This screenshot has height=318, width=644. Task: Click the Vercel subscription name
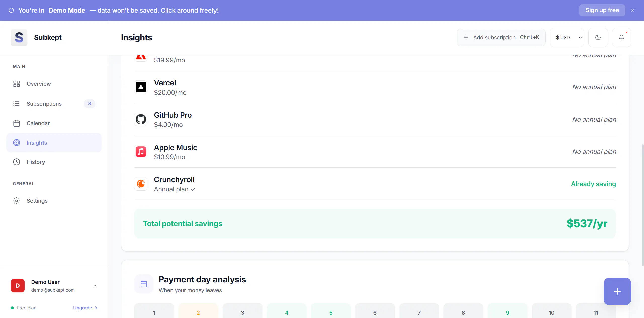click(165, 83)
